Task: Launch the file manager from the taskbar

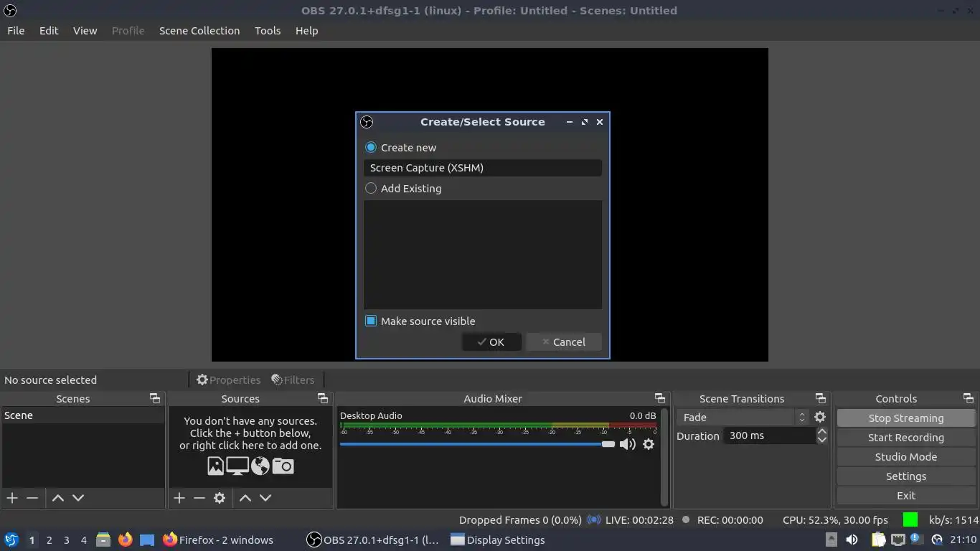Action: (x=103, y=540)
